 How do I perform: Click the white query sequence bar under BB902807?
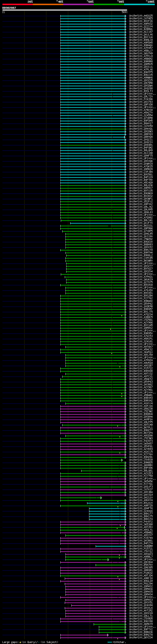(x=65, y=10)
